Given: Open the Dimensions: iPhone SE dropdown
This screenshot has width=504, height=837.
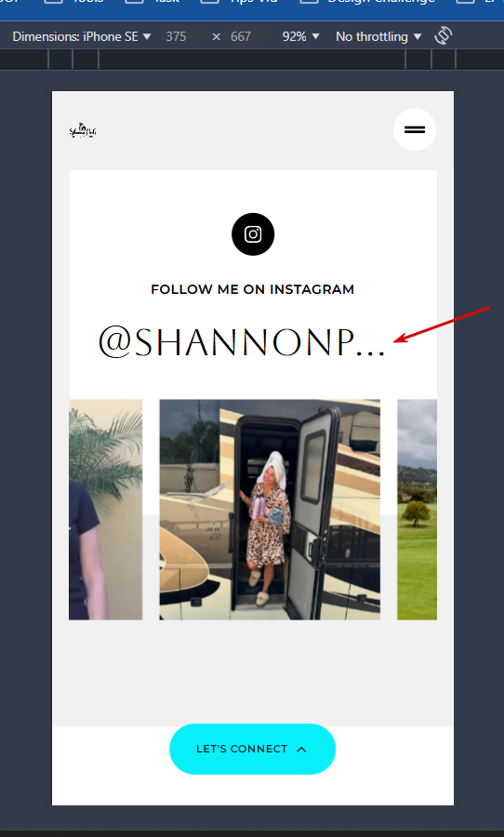Looking at the screenshot, I should coord(82,36).
